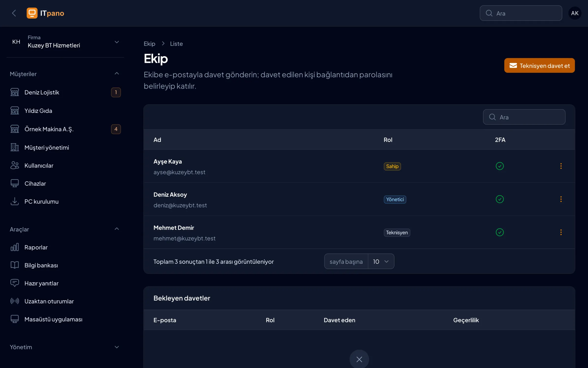The width and height of the screenshot is (588, 368).
Task: Open the AK user avatar menu
Action: point(575,13)
